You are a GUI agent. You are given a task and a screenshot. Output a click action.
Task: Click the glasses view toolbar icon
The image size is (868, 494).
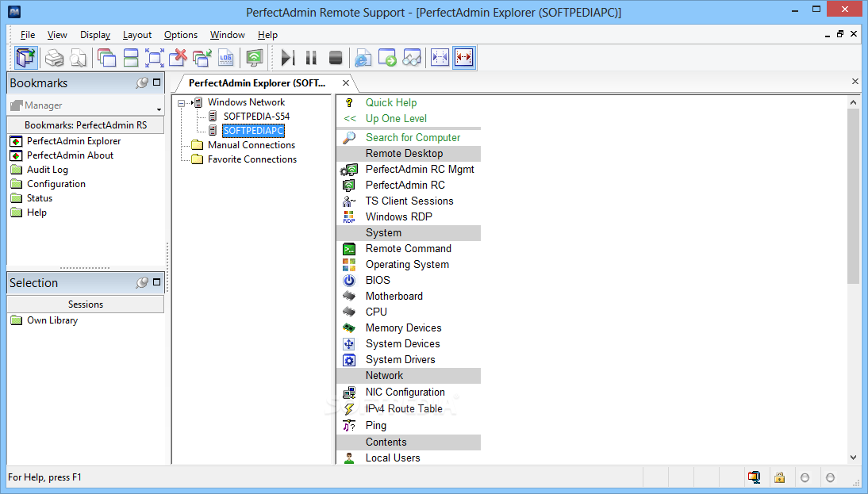(x=411, y=58)
